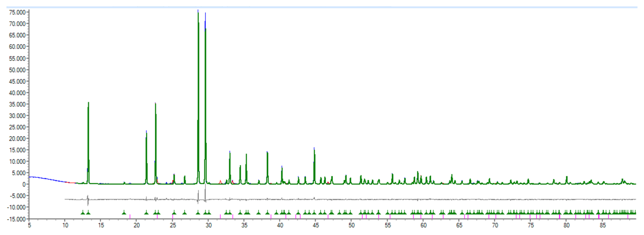Viewport: 644px width, 235px height.
Task: Select the green reflection marker near 37 degrees
Action: pos(258,212)
